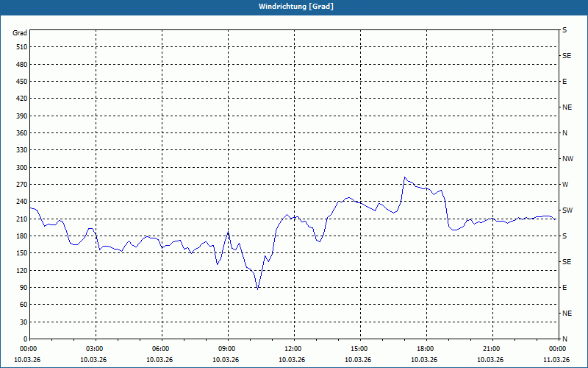This screenshot has width=588, height=368.
Task: Select the 30 y-axis value
Action: point(24,322)
